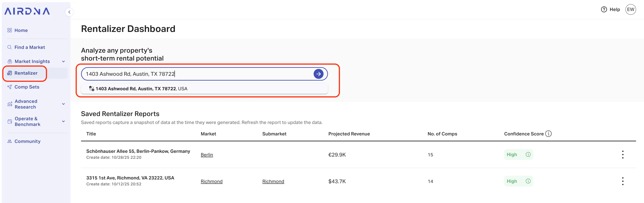Click the $43.7K projected revenue value
The width and height of the screenshot is (644, 203).
[x=337, y=181]
